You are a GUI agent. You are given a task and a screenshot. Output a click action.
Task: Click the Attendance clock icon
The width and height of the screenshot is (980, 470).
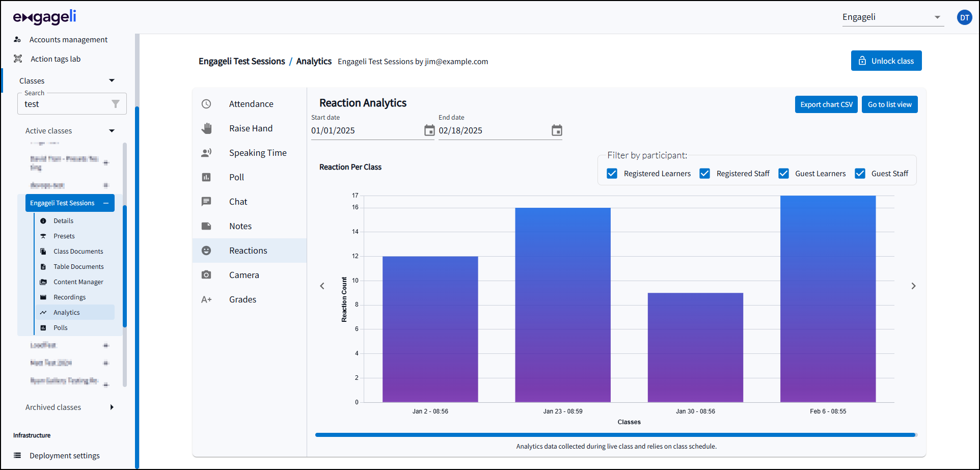[206, 104]
